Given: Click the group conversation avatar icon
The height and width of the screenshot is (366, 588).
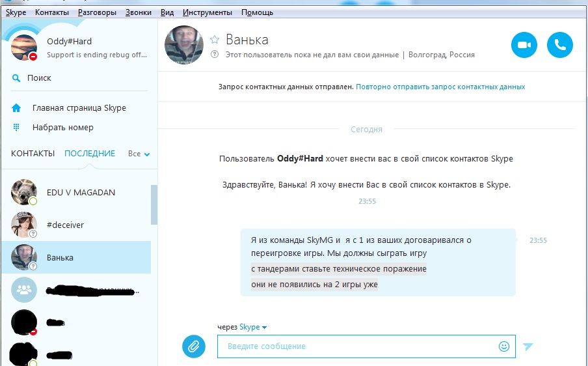Looking at the screenshot, I should [24, 290].
